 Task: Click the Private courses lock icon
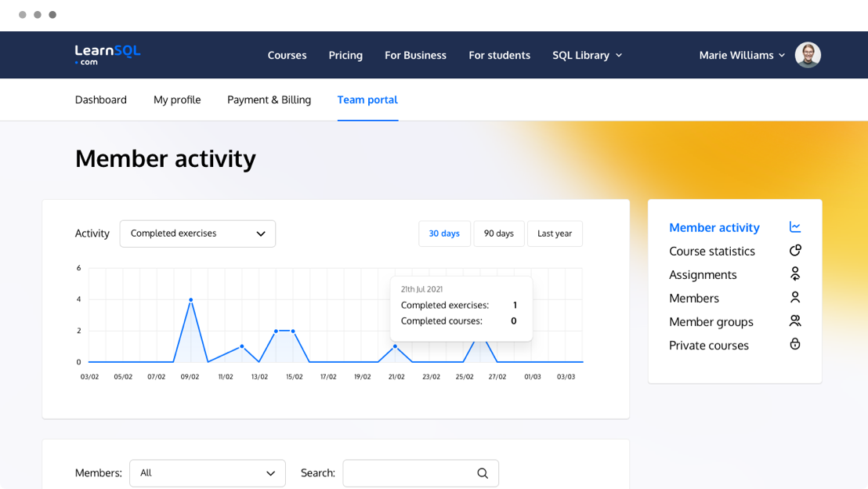pyautogui.click(x=795, y=345)
